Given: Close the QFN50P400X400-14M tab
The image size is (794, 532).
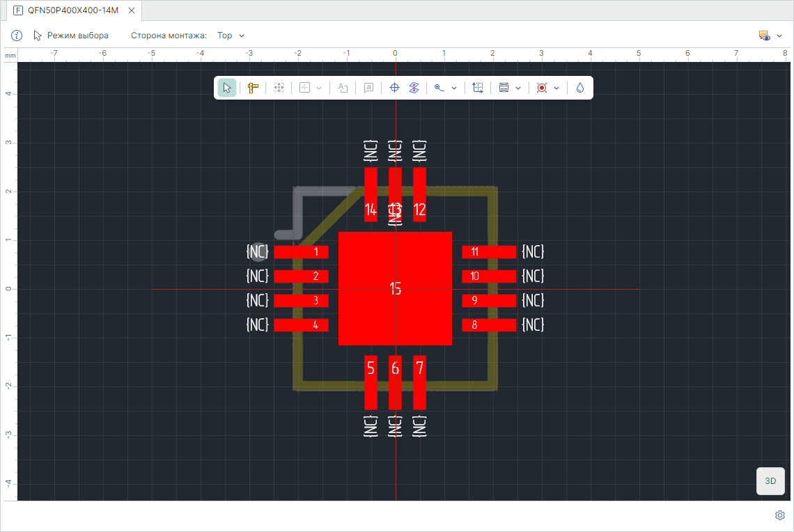Looking at the screenshot, I should 132,10.
